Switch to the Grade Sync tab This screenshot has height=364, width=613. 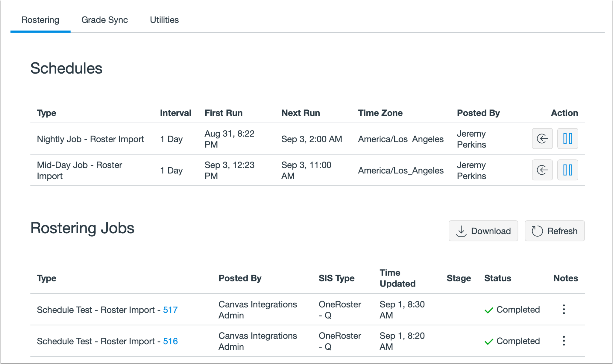coord(104,20)
